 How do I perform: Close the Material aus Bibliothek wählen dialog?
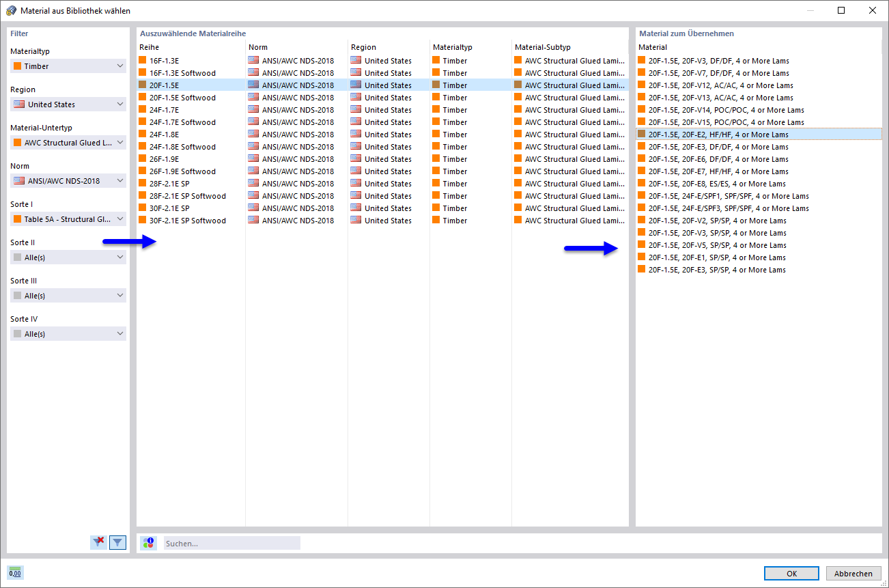(873, 10)
